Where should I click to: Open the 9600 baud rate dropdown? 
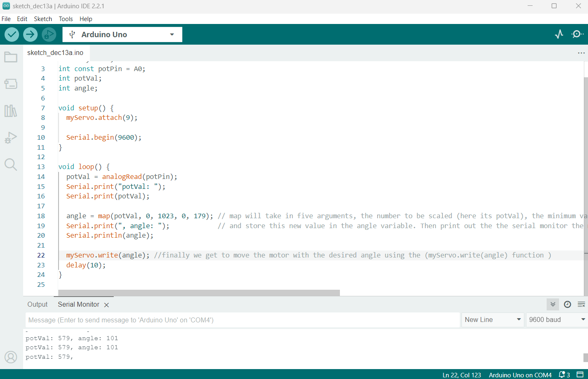(557, 320)
